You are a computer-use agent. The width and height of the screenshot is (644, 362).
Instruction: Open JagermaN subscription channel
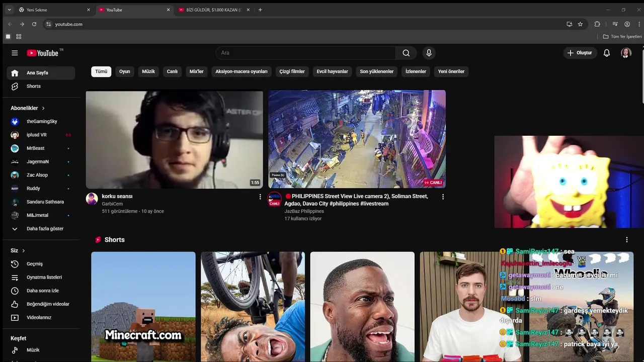tap(41, 162)
